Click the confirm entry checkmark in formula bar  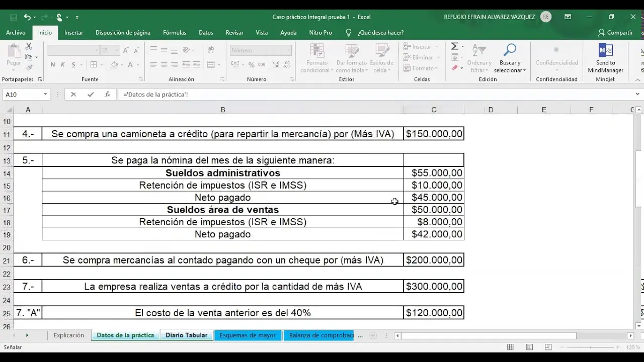91,95
